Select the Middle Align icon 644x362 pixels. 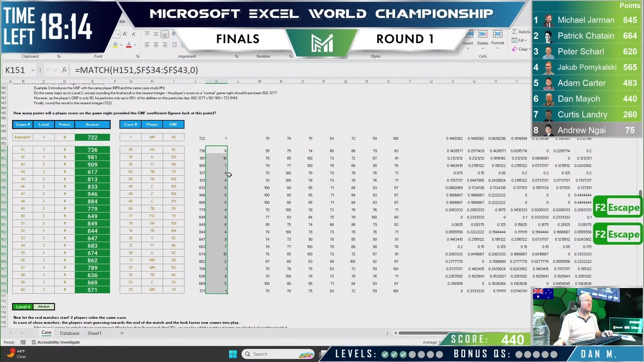click(156, 34)
